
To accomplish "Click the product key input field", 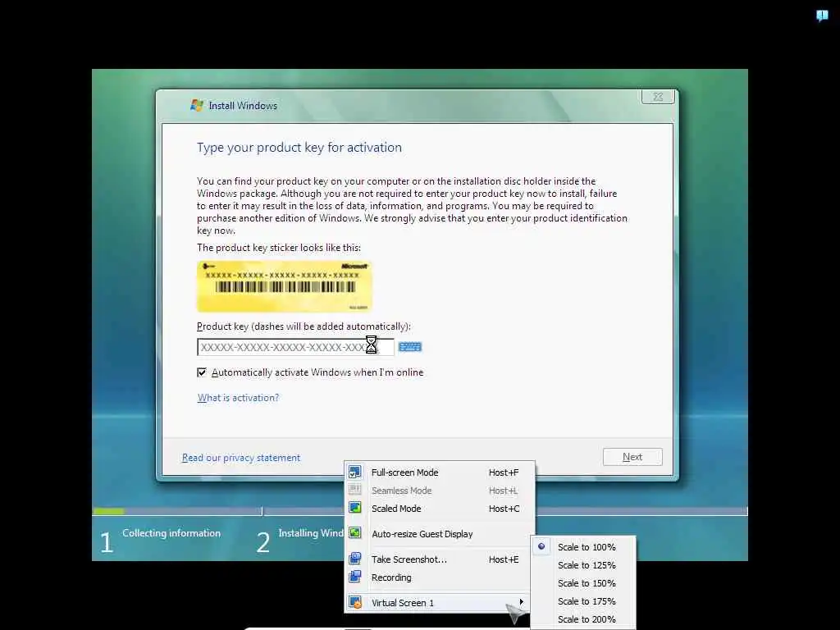I will [x=295, y=347].
